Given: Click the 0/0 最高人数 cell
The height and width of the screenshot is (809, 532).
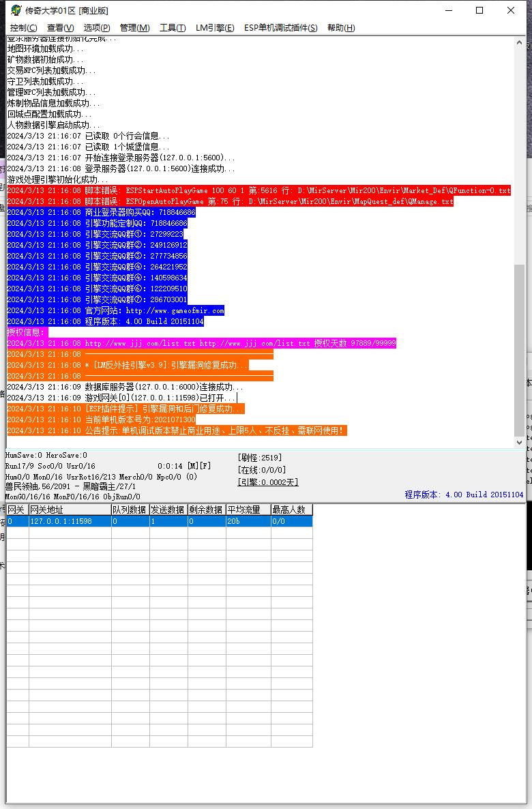Looking at the screenshot, I should 291,521.
